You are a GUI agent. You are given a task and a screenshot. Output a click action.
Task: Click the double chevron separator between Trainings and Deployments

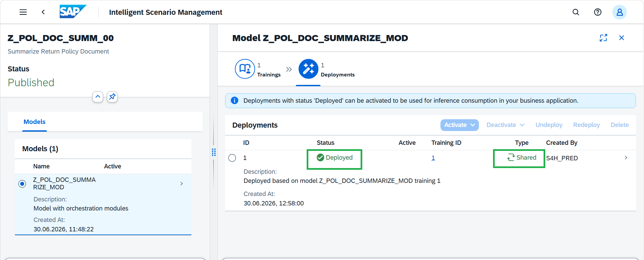pyautogui.click(x=289, y=69)
